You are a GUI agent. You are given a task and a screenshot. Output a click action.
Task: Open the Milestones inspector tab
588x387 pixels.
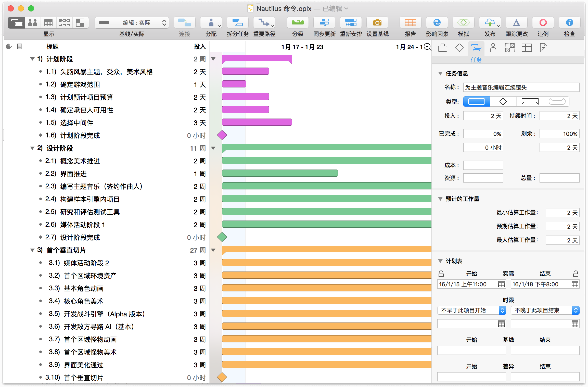459,48
